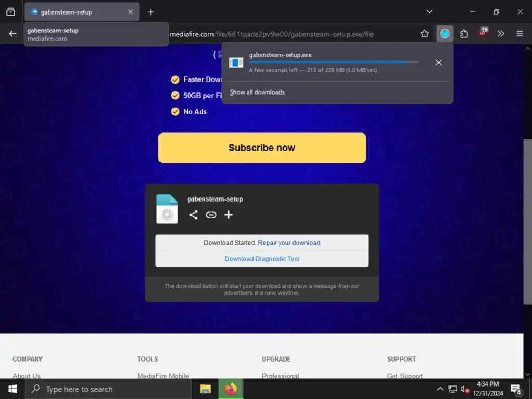Image resolution: width=532 pixels, height=399 pixels.
Task: Click the gabensteam-setup file name heading
Action: tap(215, 199)
